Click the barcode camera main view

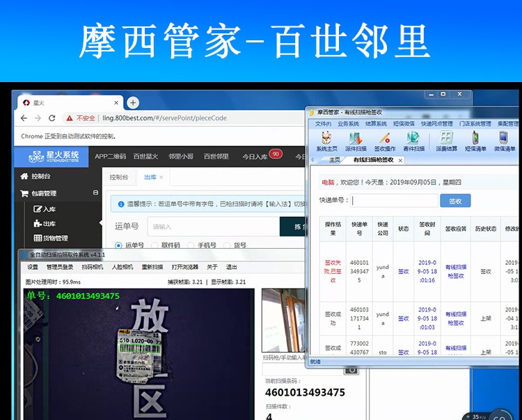point(139,355)
